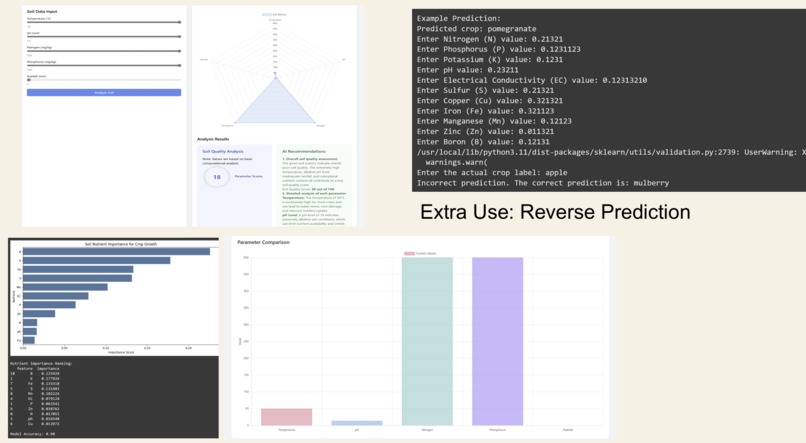Click the sklearn validation.py UserWarning line
This screenshot has width=806, height=443.
tap(611, 152)
